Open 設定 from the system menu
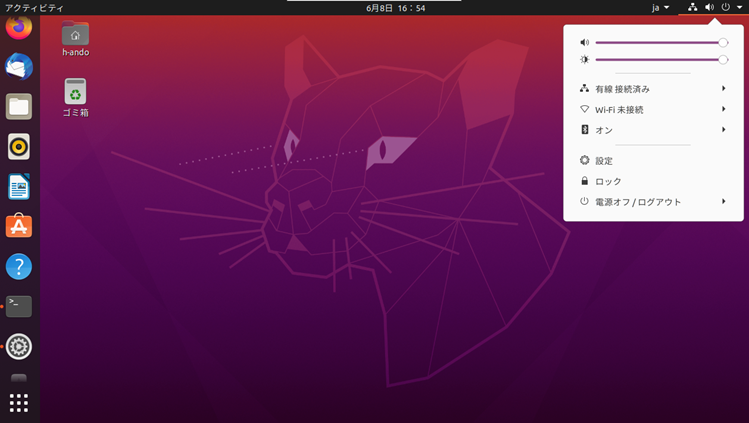The width and height of the screenshot is (749, 423). (x=653, y=160)
